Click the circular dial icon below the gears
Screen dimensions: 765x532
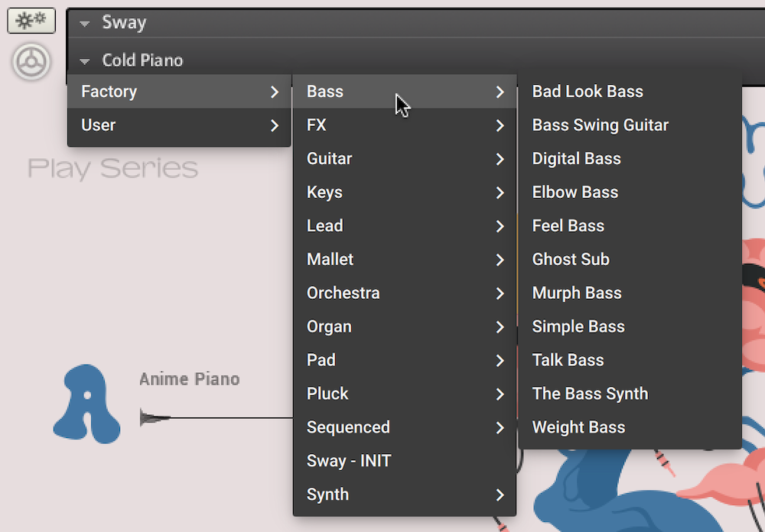click(x=31, y=62)
